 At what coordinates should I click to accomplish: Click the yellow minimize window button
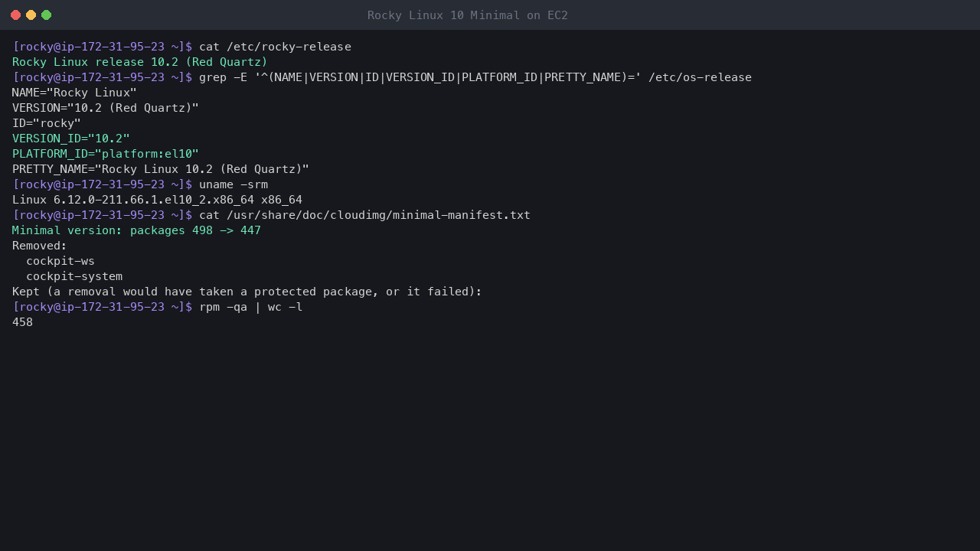[x=31, y=15]
